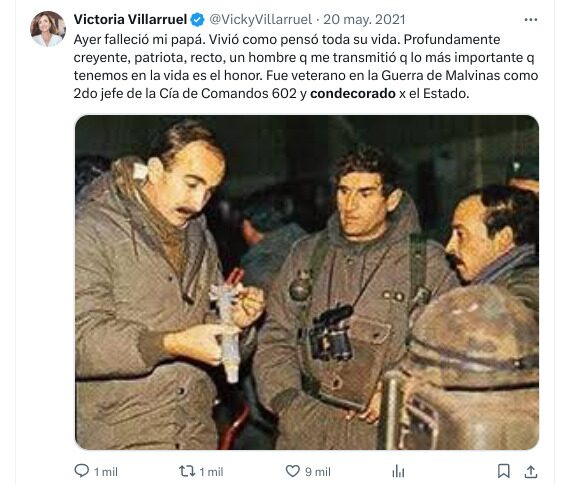Click the blue verified badge
Image resolution: width=572 pixels, height=485 pixels.
click(198, 20)
